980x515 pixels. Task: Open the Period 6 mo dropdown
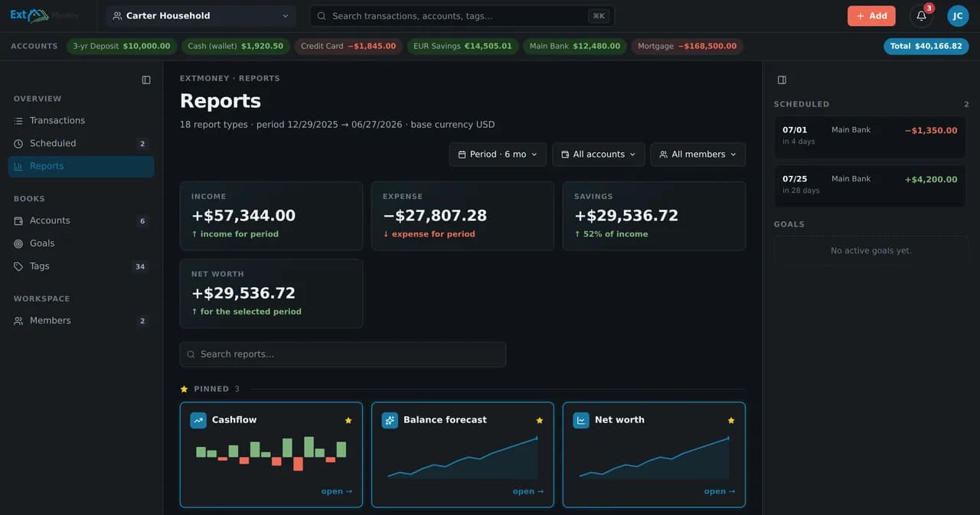(x=498, y=155)
